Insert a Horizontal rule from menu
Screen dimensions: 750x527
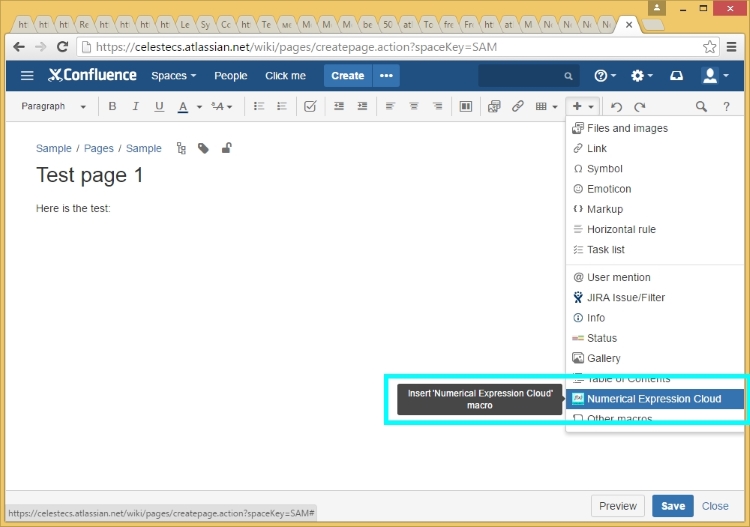pyautogui.click(x=654, y=229)
